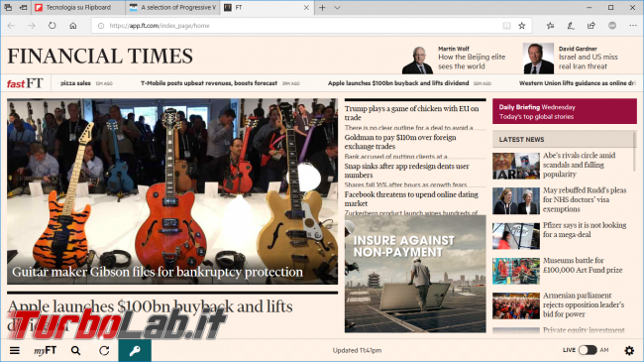This screenshot has width=644, height=362.
Task: Open browser more options ellipsis menu
Action: coord(633,26)
